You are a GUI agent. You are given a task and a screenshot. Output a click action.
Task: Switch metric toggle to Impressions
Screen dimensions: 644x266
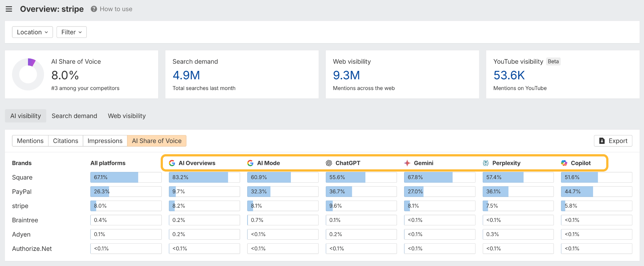105,141
